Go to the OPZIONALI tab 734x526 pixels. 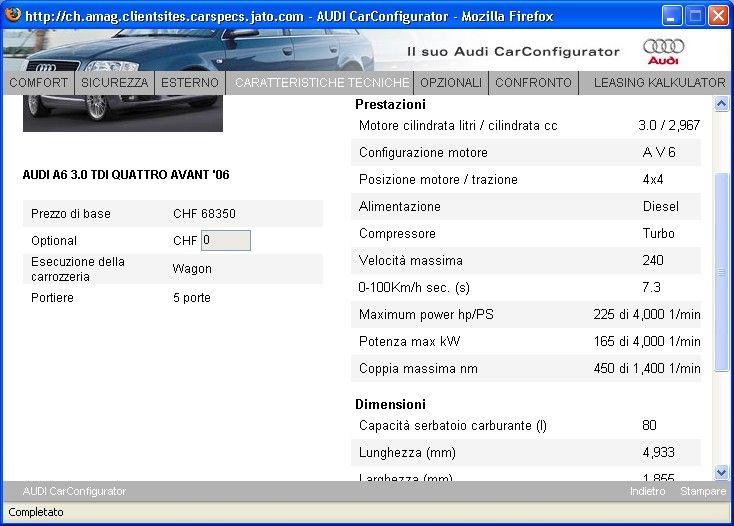click(x=451, y=83)
